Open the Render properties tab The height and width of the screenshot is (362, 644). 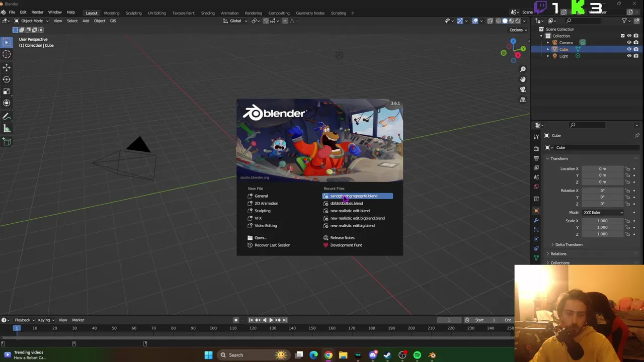point(536,148)
